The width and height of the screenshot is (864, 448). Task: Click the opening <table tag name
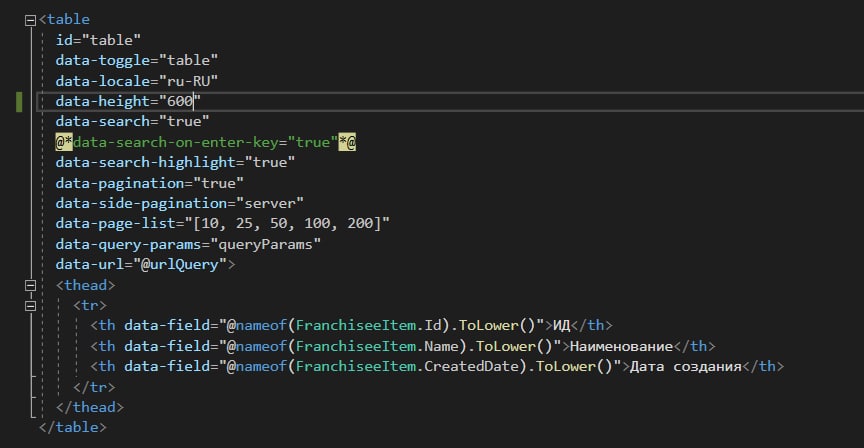(x=68, y=20)
